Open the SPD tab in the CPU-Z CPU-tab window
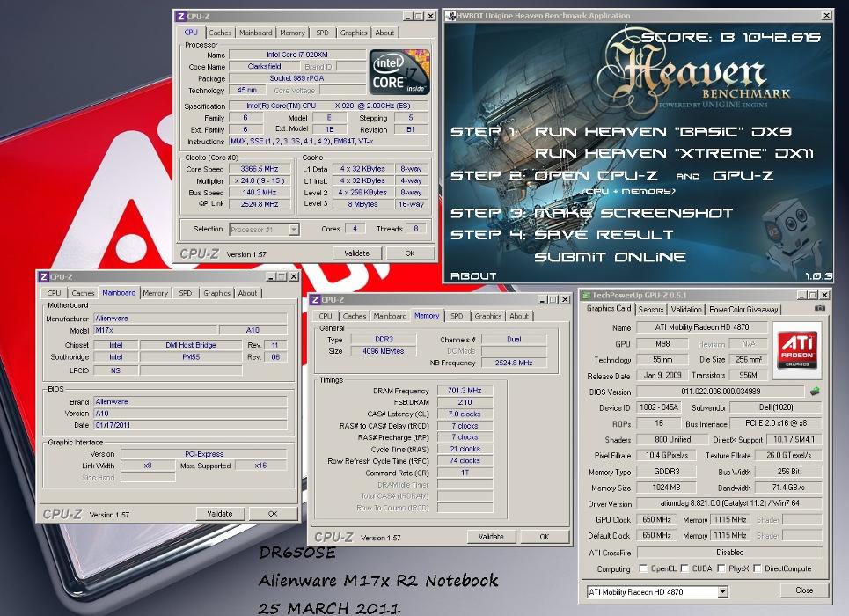 coord(322,33)
